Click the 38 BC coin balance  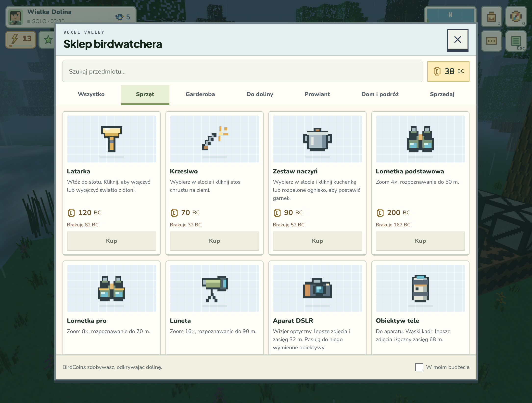(x=448, y=71)
